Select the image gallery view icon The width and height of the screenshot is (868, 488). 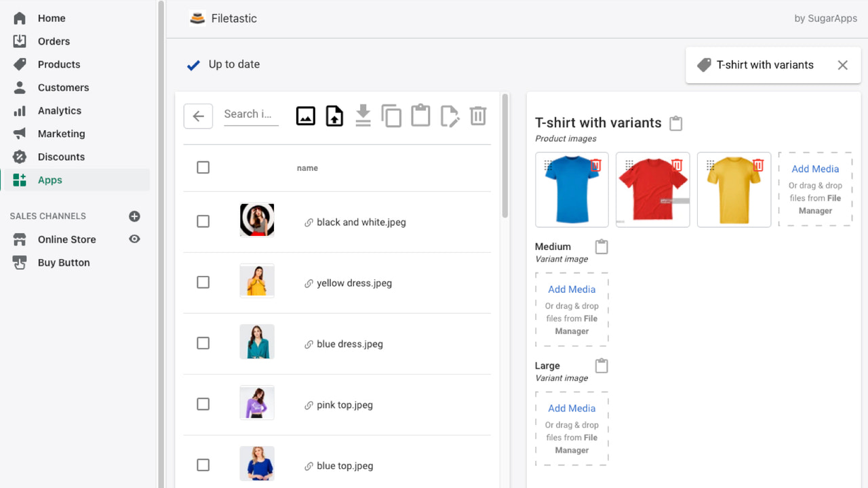(x=305, y=115)
